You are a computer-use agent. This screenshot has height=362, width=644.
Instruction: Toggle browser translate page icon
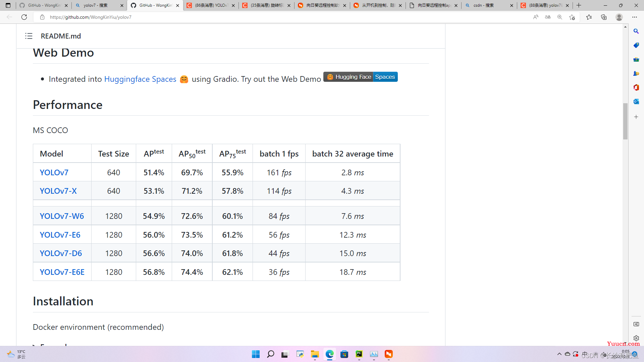coord(548,17)
